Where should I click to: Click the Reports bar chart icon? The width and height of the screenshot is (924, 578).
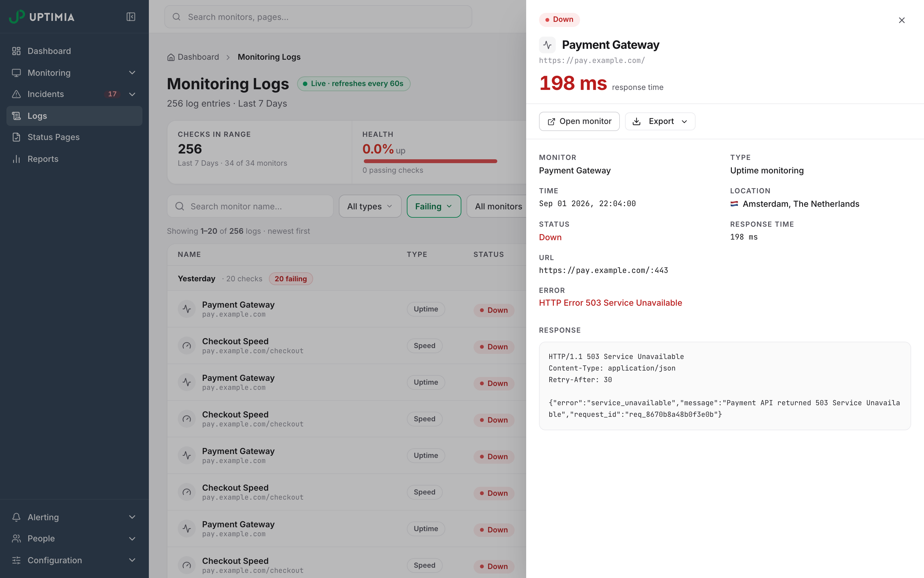tap(16, 159)
